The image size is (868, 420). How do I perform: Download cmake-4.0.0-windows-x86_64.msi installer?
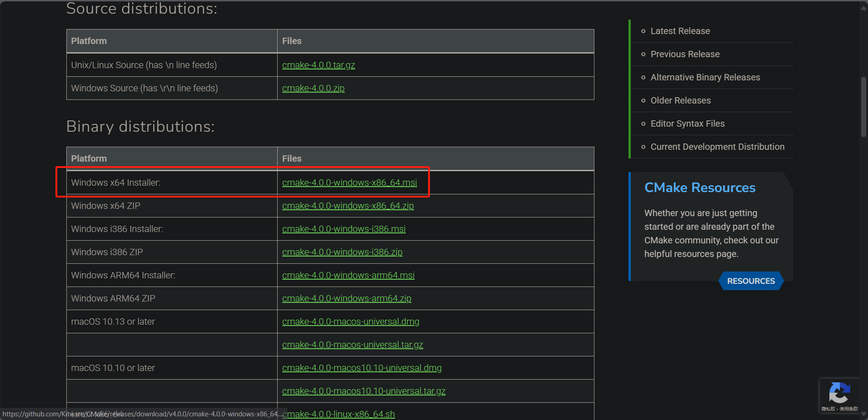tap(349, 183)
